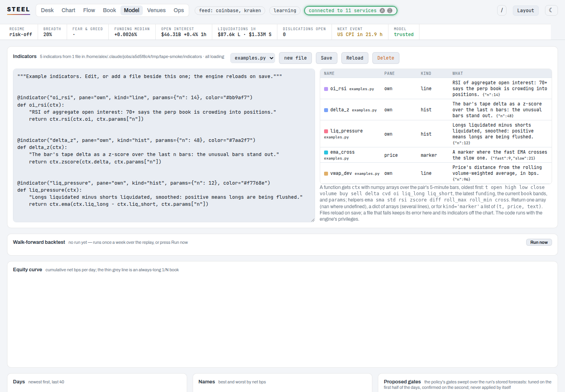Open the Flow tab
Viewport: 565px width, 392px height.
click(89, 10)
